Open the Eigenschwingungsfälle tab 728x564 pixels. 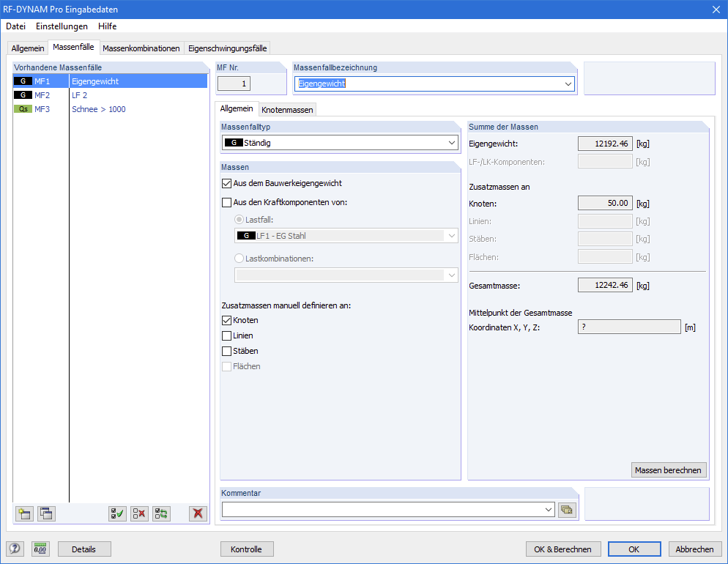click(x=228, y=48)
